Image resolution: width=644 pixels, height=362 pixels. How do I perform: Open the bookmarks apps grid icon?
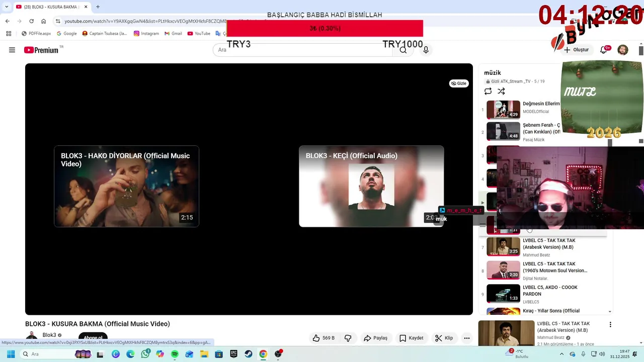click(x=9, y=34)
